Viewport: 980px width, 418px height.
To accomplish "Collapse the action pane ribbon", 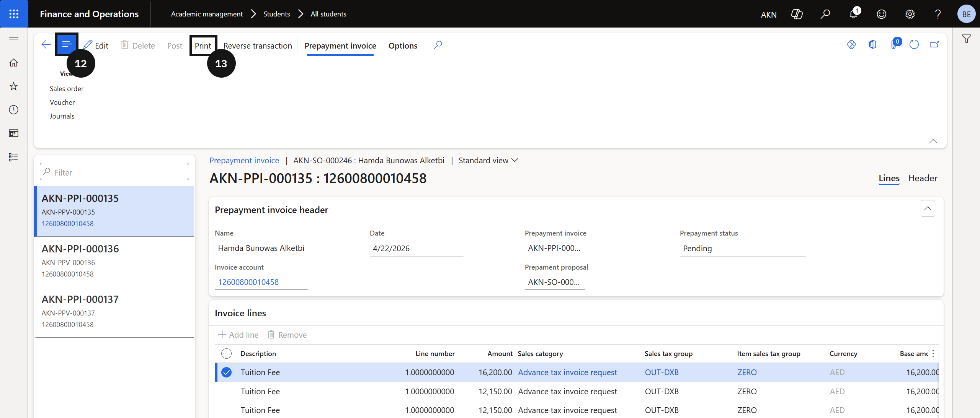I will tap(933, 141).
